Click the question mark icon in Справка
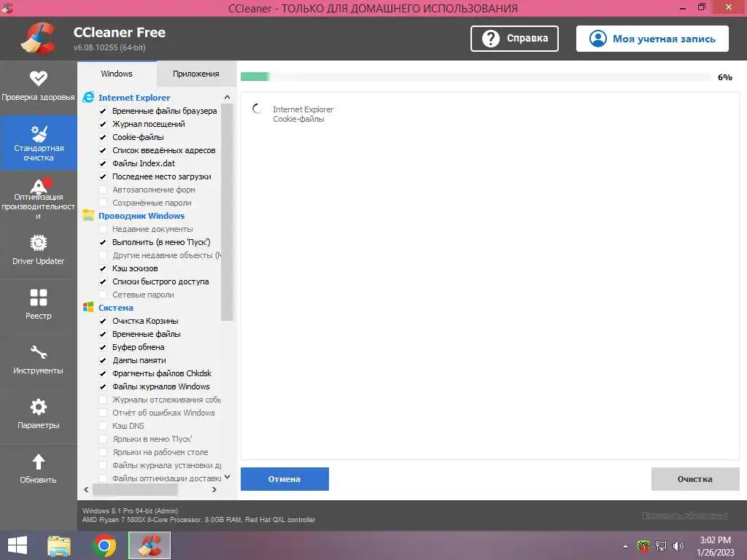Screen dimensions: 747x560 click(x=490, y=39)
